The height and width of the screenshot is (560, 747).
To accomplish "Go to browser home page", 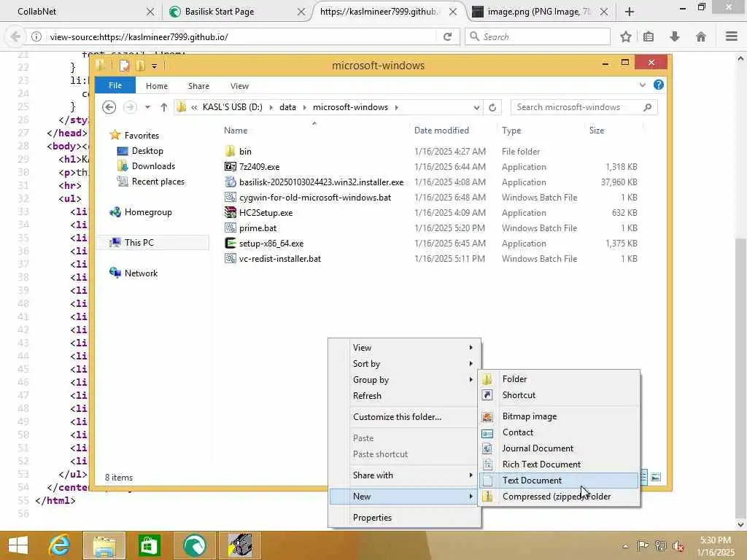I will point(701,36).
